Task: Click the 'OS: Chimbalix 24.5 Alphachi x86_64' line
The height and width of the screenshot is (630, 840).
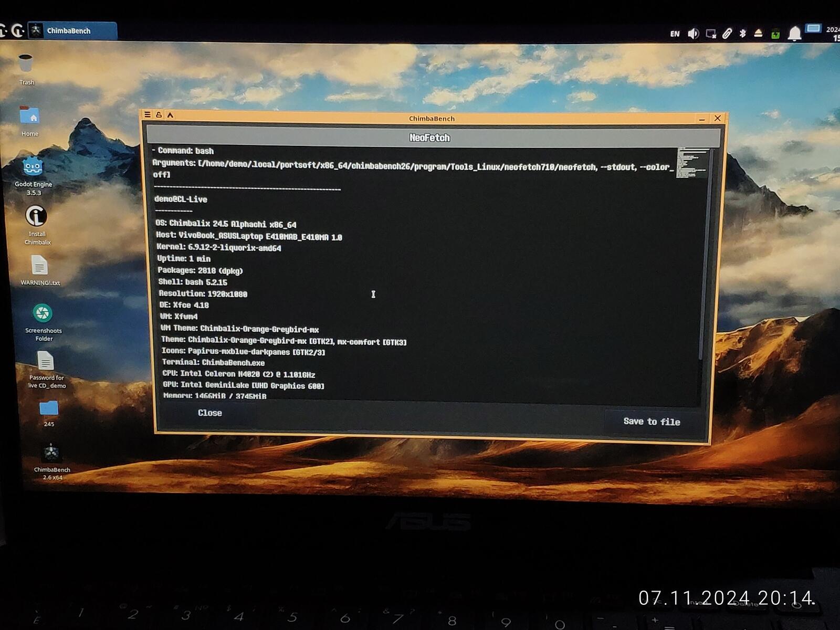Action: point(226,224)
